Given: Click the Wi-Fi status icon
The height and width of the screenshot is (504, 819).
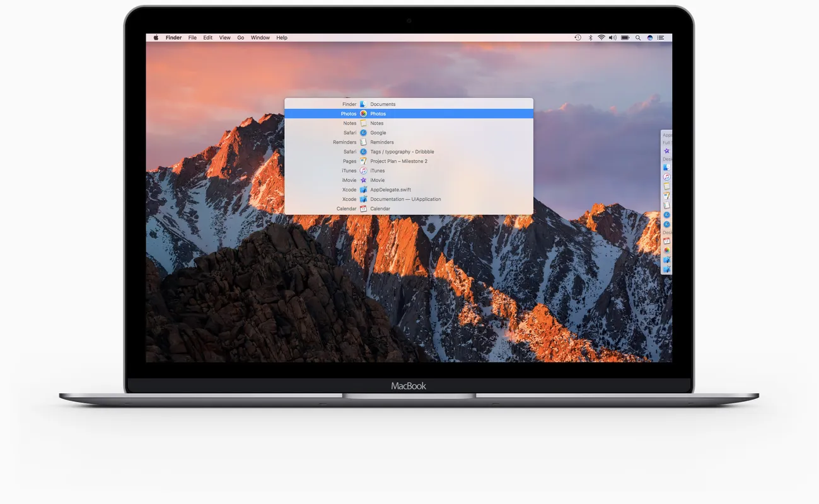Looking at the screenshot, I should tap(601, 38).
